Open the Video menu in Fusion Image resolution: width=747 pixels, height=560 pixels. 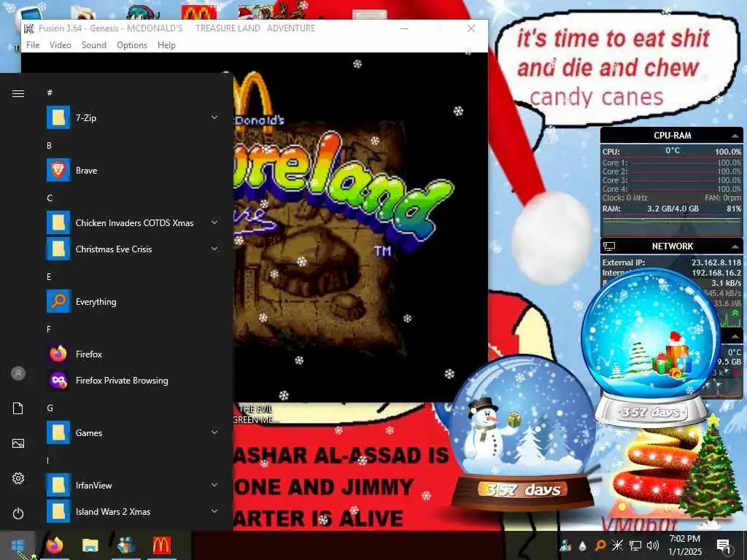point(61,44)
